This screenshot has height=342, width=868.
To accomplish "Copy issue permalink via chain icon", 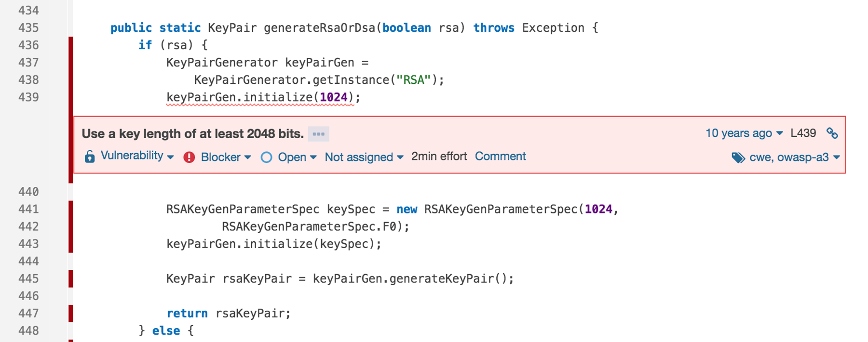I will [x=832, y=133].
